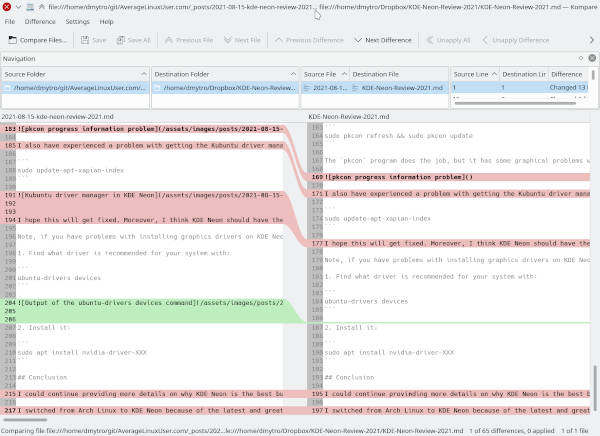Sort by Source Line column header
The height and width of the screenshot is (436, 600).
[x=475, y=74]
